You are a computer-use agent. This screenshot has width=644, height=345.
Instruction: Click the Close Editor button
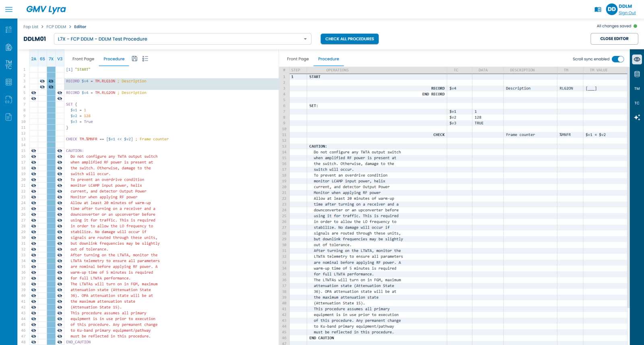coord(614,39)
